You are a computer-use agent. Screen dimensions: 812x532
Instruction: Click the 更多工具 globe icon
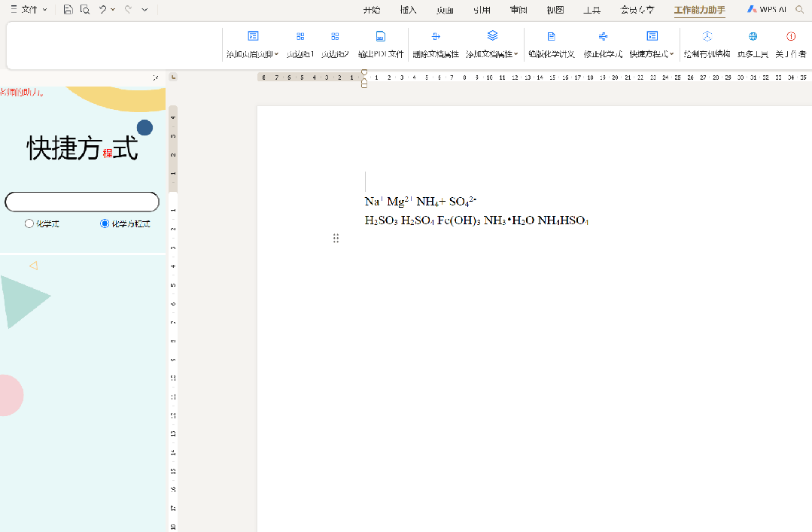tap(753, 36)
